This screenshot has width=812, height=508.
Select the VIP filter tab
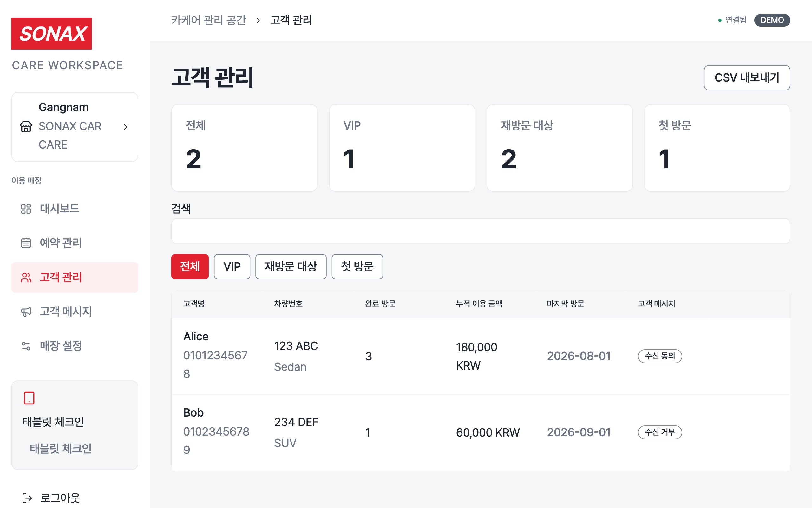tap(232, 266)
